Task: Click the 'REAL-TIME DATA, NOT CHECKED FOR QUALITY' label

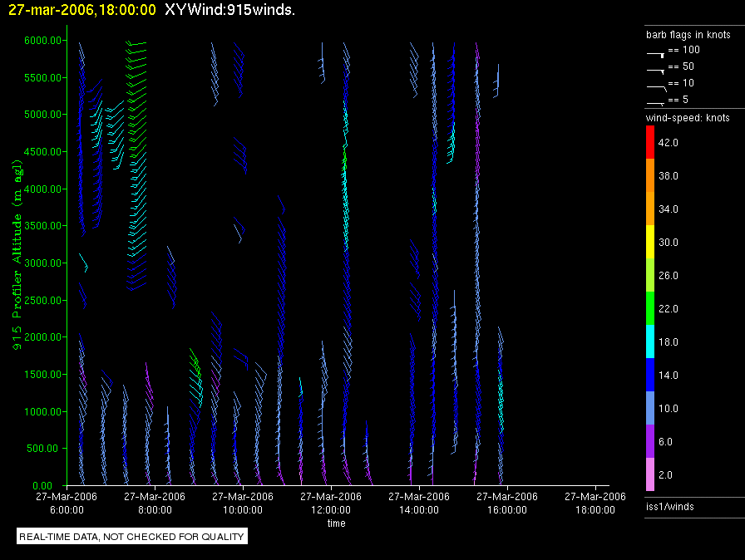Action: point(132,537)
